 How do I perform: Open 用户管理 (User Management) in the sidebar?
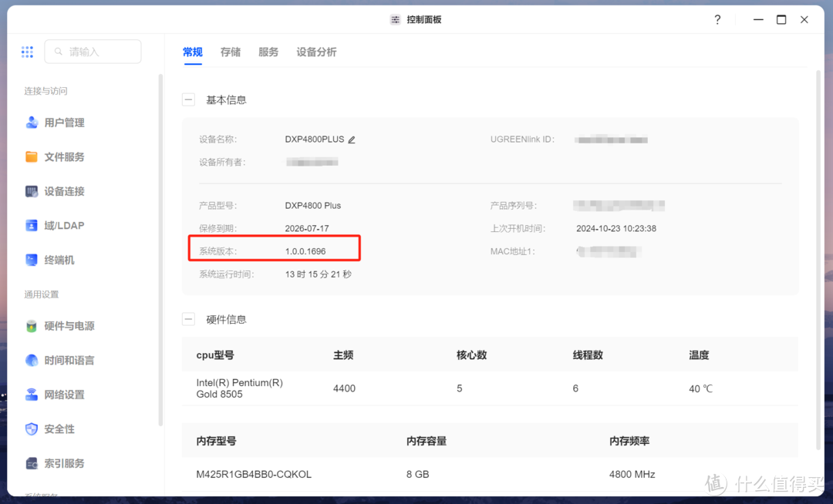tap(65, 122)
